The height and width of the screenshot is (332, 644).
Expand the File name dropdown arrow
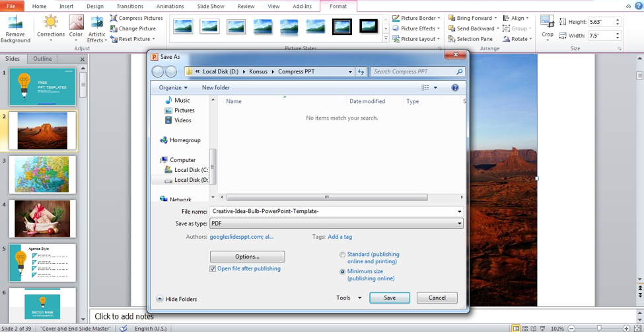coord(459,212)
